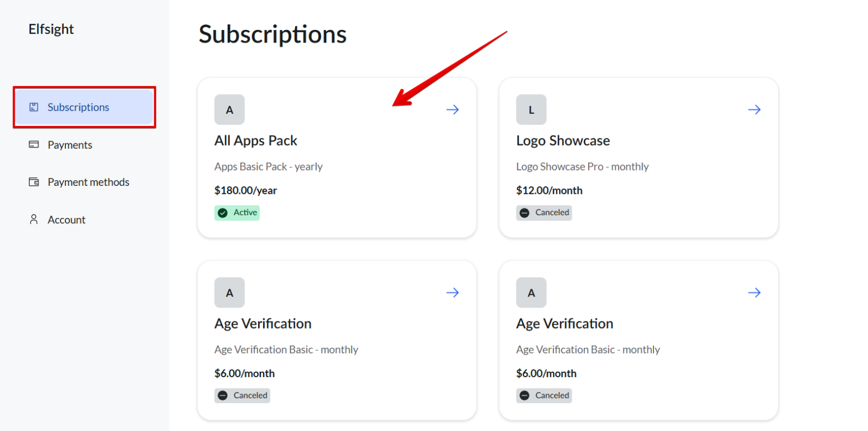Screen dimensions: 868x431
Task: Click the $180.00/year price
Action: (246, 190)
